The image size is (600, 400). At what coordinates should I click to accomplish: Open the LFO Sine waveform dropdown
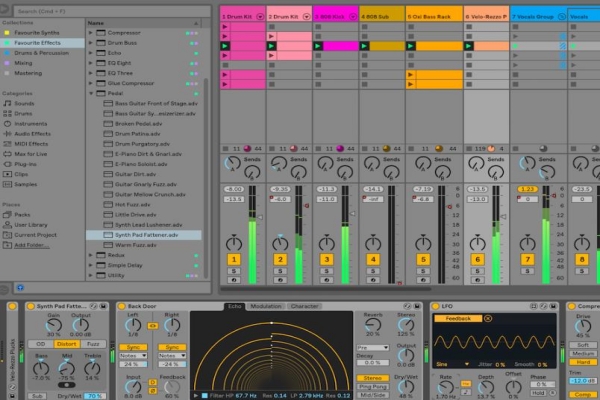452,364
